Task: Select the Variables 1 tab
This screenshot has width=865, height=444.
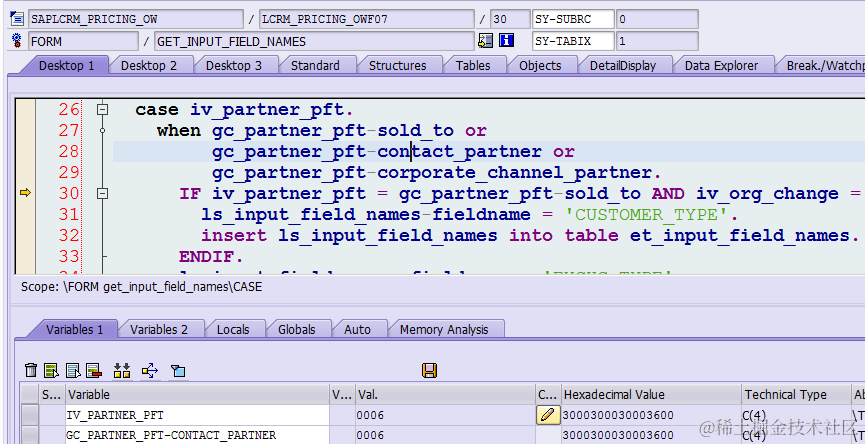Action: coord(74,329)
